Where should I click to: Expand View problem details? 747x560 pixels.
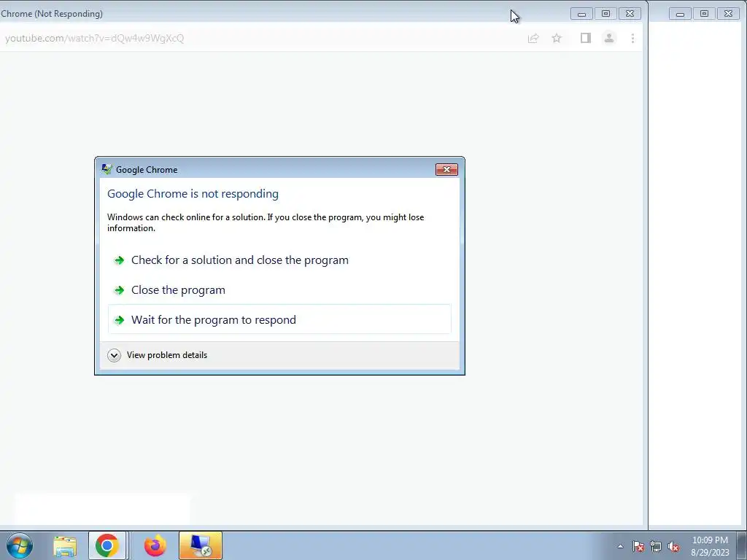[x=158, y=355]
